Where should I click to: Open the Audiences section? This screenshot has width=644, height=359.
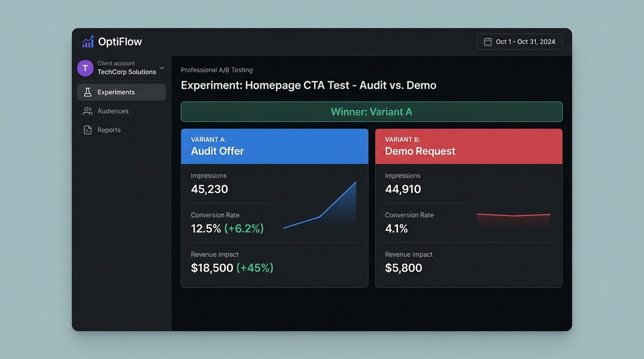pos(113,111)
